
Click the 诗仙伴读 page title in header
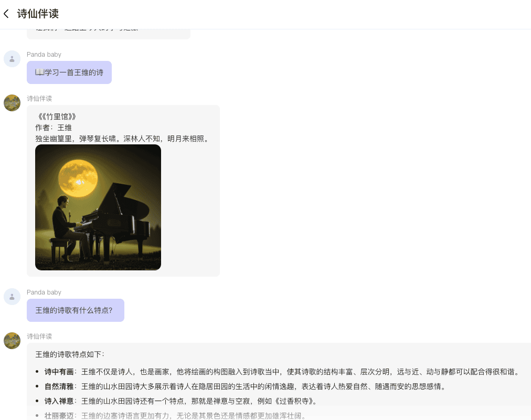pos(38,14)
